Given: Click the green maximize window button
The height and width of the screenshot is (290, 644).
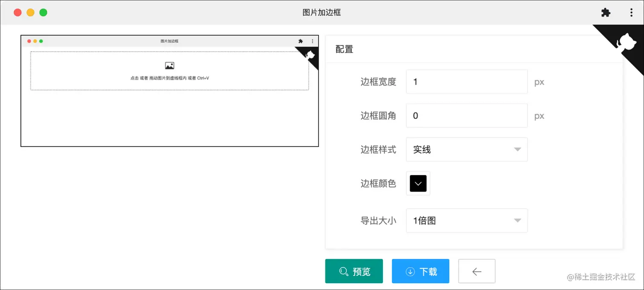Looking at the screenshot, I should pyautogui.click(x=43, y=12).
